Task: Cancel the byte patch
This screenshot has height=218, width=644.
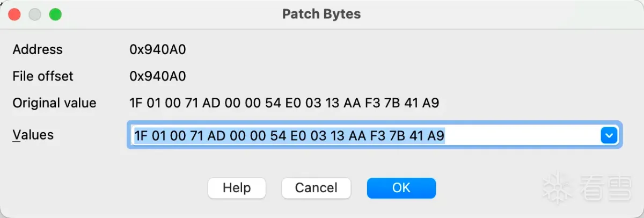Action: click(316, 188)
